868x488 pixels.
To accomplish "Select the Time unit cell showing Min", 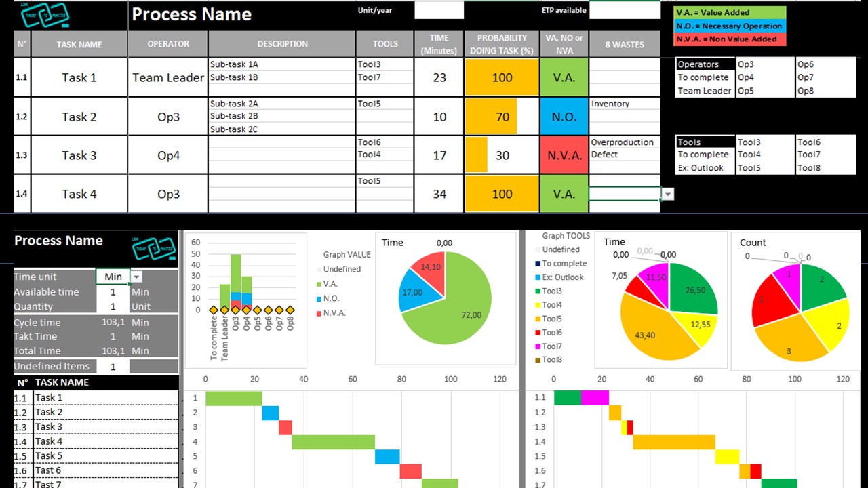I will pyautogui.click(x=113, y=277).
